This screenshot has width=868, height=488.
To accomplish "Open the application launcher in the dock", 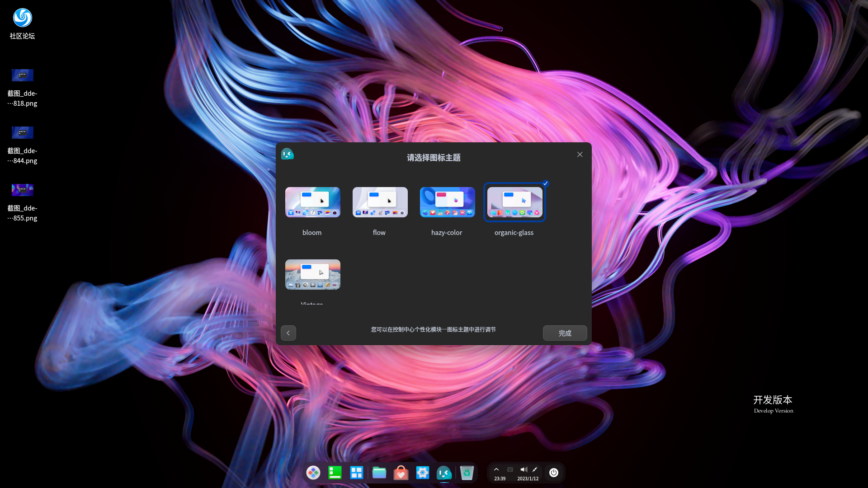I will point(313,473).
